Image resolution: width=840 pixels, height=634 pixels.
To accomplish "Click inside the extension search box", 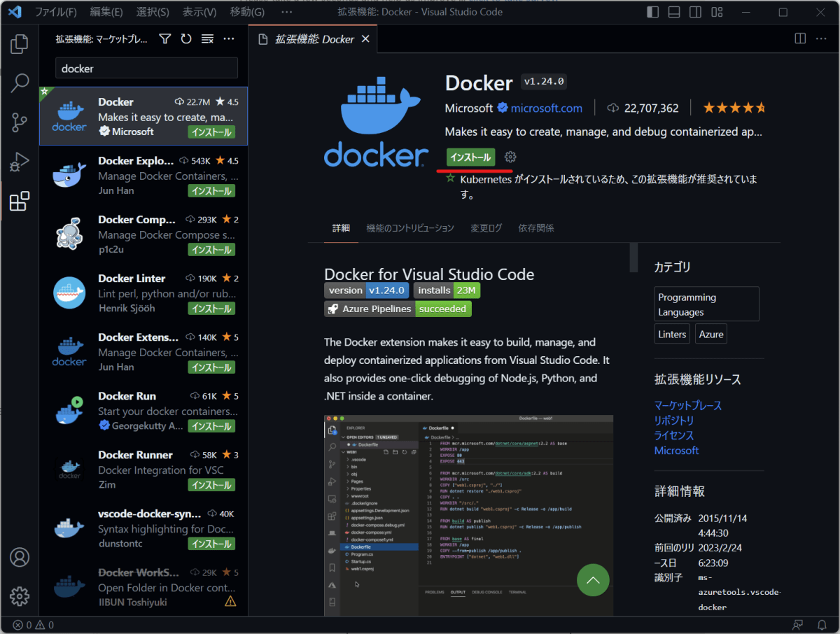I will 146,67.
